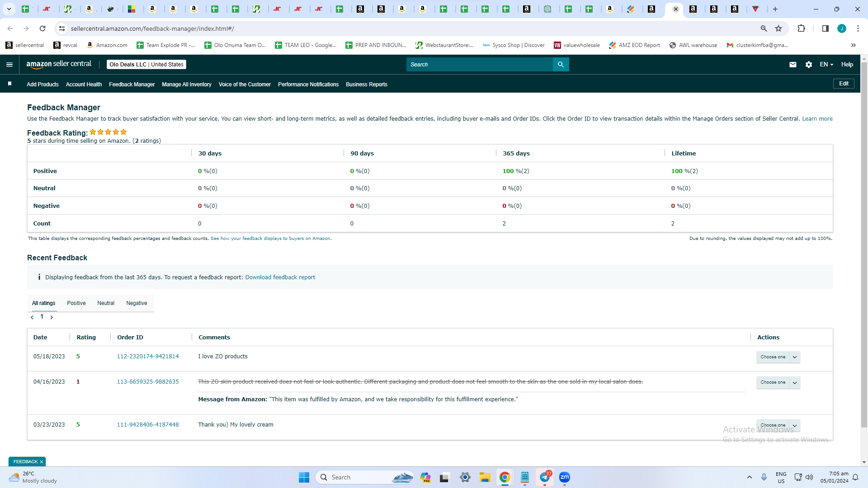Image resolution: width=868 pixels, height=488 pixels.
Task: Select the Positive feedback tab
Action: pos(76,303)
